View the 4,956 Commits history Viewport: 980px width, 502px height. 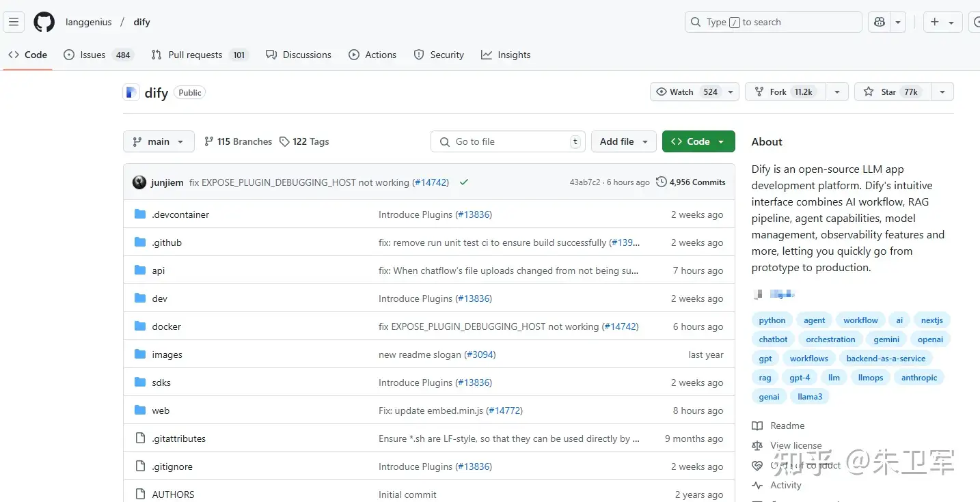click(691, 182)
